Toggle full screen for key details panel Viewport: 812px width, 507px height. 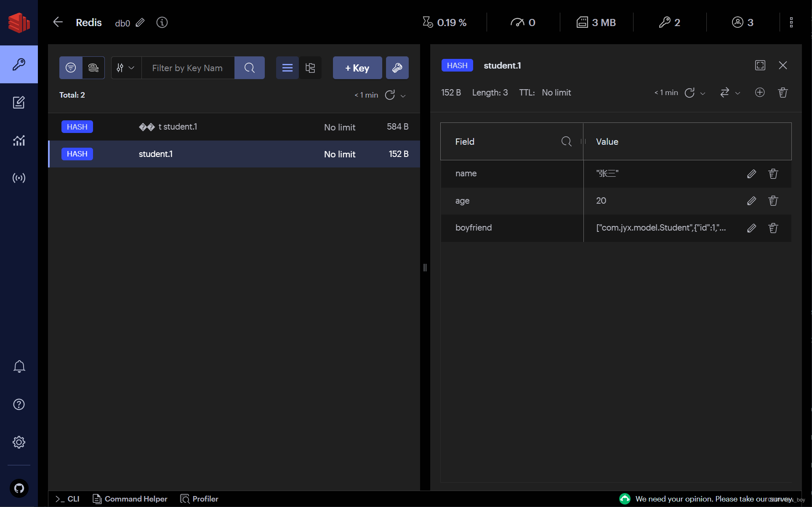click(760, 65)
